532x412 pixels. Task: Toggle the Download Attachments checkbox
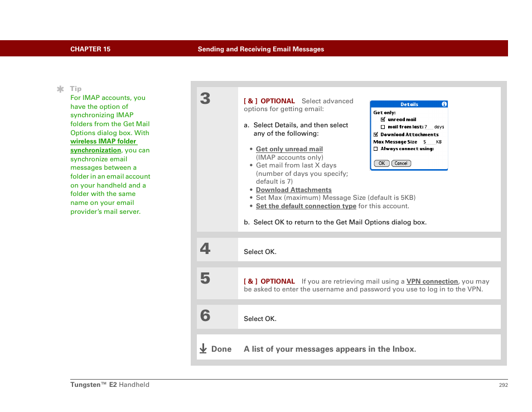pyautogui.click(x=376, y=135)
